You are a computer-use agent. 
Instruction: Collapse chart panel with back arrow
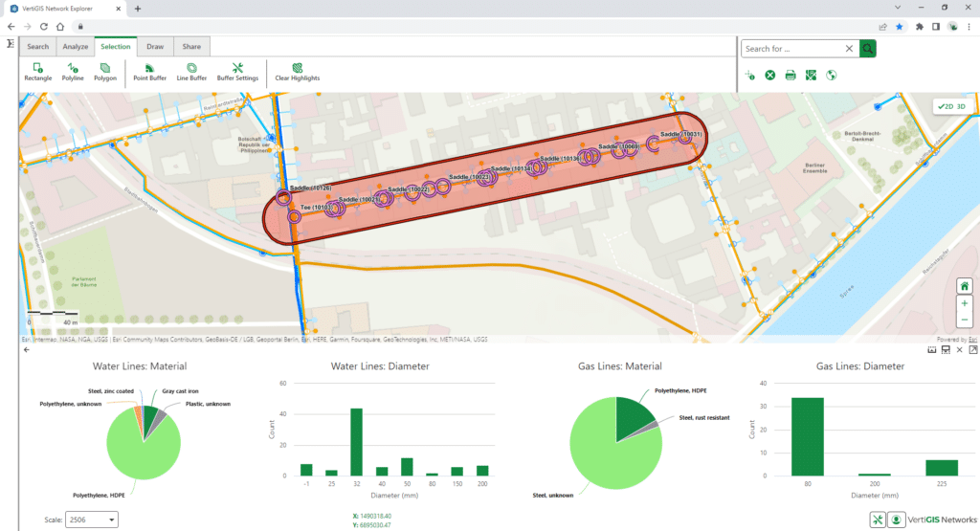pos(26,350)
